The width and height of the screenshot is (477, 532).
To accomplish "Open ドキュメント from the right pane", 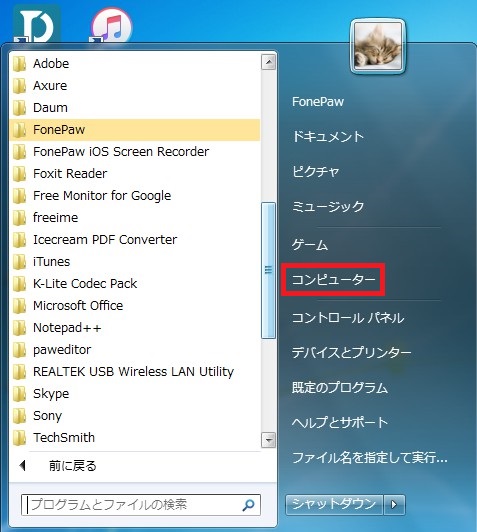I will pos(328,136).
